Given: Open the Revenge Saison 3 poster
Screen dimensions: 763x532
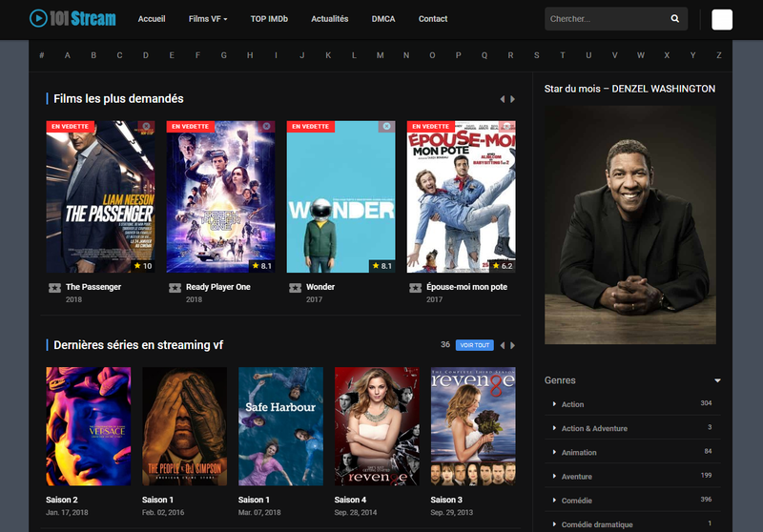Looking at the screenshot, I should [x=473, y=426].
